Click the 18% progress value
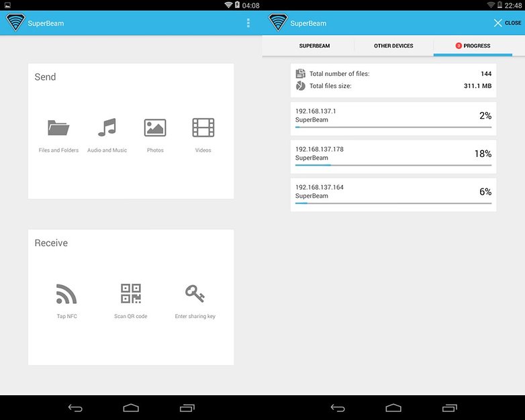This screenshot has width=525, height=420. coord(483,154)
